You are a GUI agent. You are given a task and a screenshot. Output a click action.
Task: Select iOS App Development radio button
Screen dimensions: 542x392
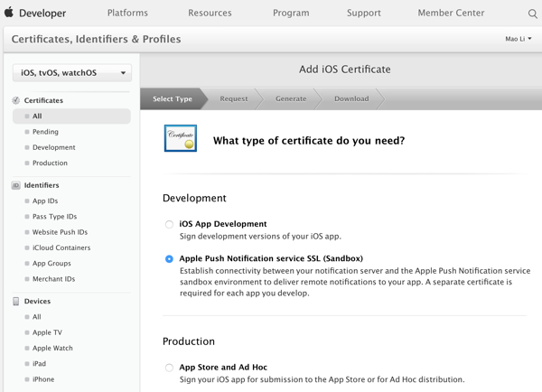click(169, 224)
